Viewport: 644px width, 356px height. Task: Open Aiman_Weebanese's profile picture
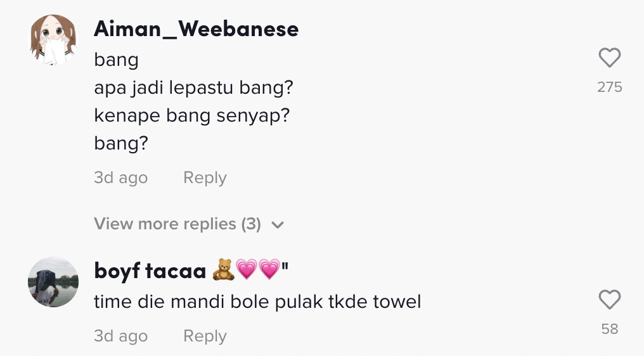click(x=53, y=41)
